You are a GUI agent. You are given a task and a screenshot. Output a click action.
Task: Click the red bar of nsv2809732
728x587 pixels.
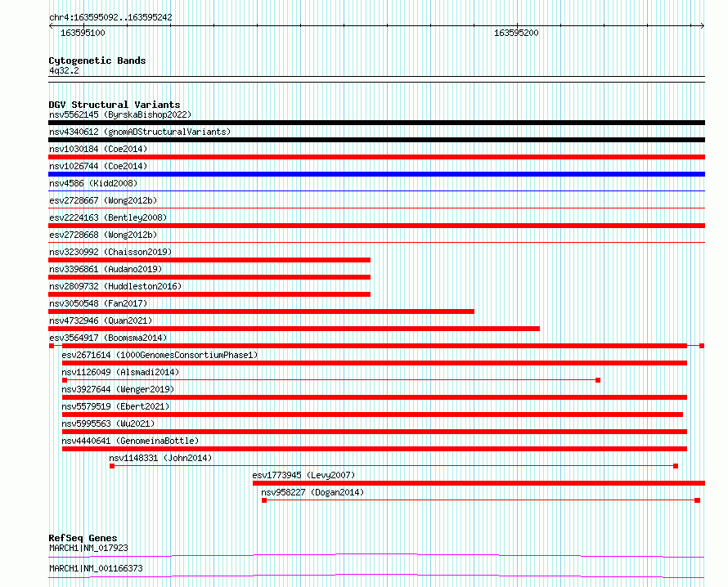pyautogui.click(x=209, y=294)
